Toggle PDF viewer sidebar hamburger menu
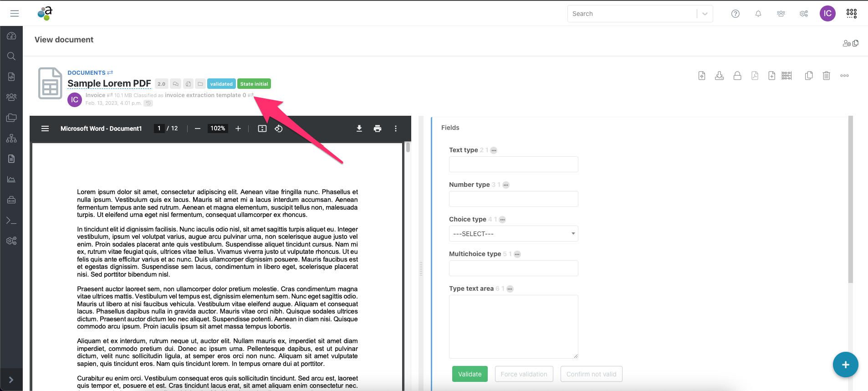This screenshot has height=391, width=868. click(x=45, y=129)
